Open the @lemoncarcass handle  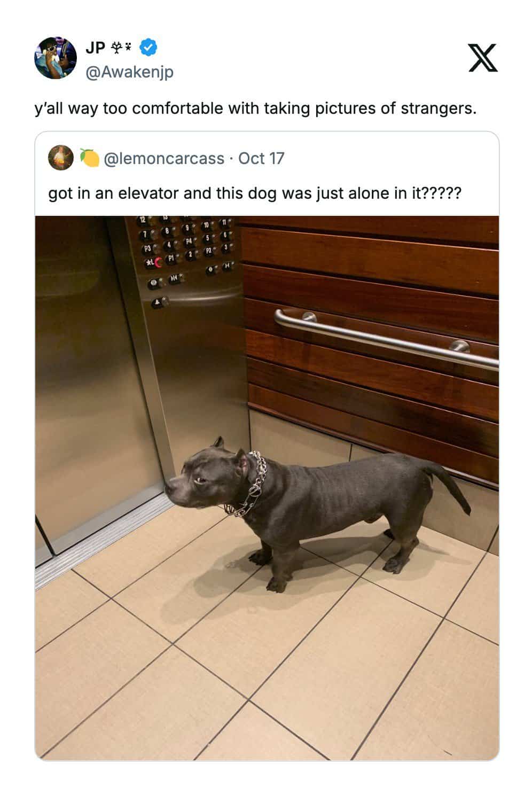tap(164, 158)
